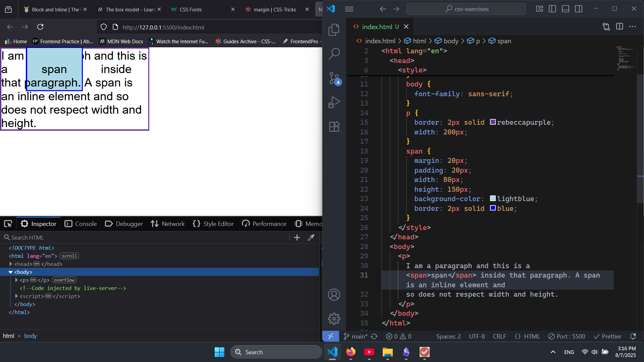Click the css-exercises command center search box
The height and width of the screenshot is (362, 644).
(x=466, y=9)
